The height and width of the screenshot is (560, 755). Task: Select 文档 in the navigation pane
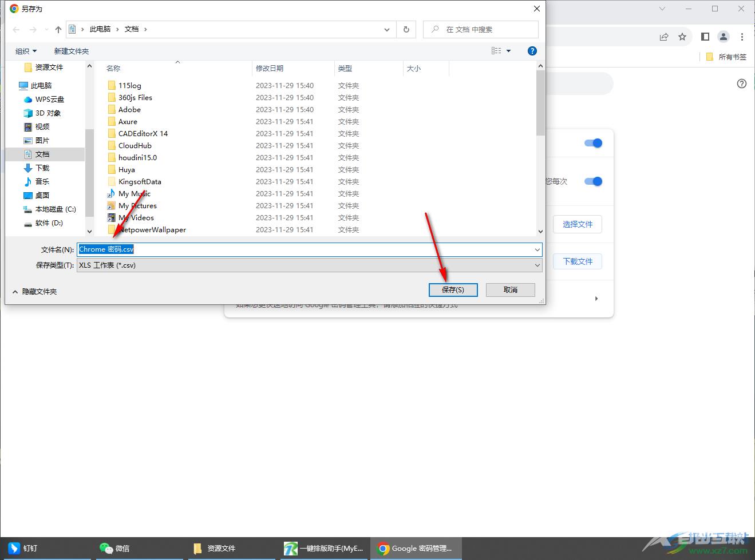click(45, 154)
